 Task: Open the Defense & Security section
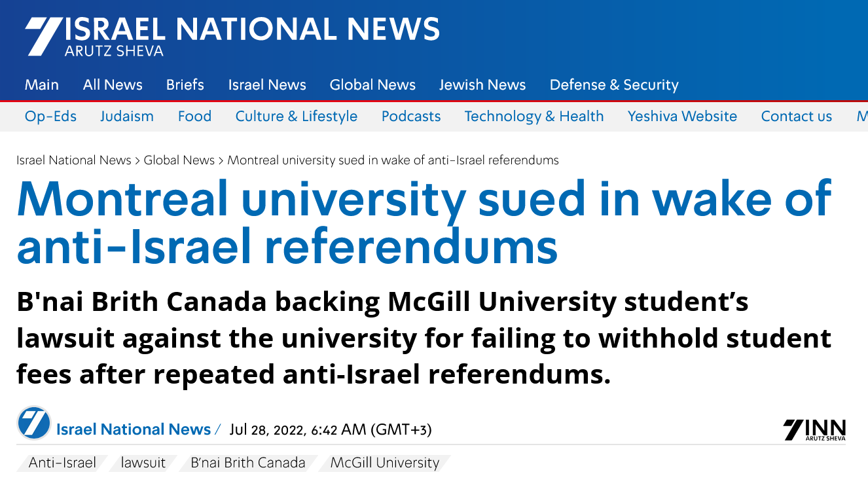tap(614, 85)
